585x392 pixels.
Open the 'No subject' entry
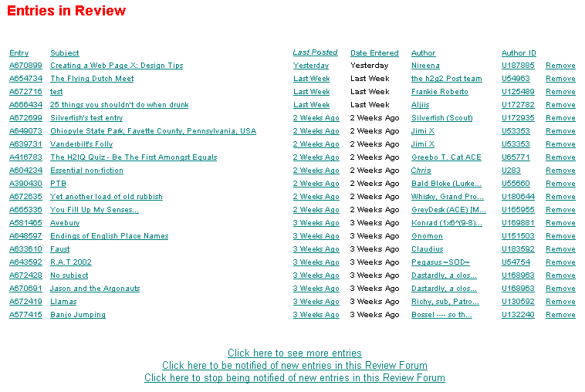(69, 275)
